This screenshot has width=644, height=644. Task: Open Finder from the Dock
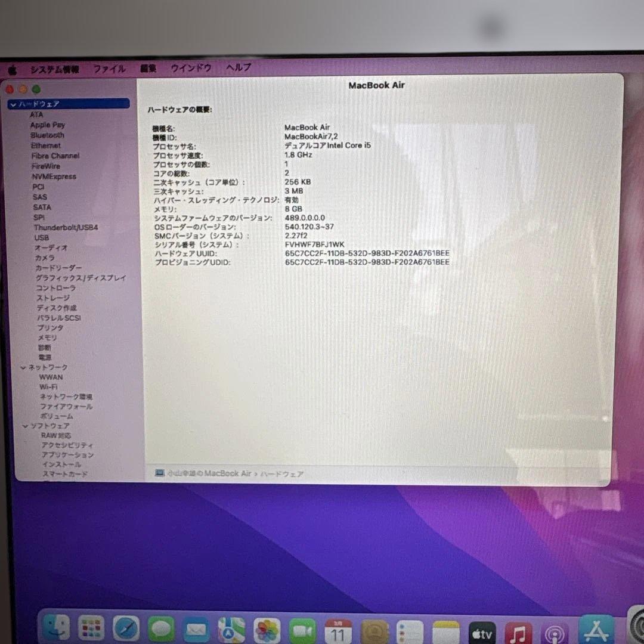[x=56, y=628]
